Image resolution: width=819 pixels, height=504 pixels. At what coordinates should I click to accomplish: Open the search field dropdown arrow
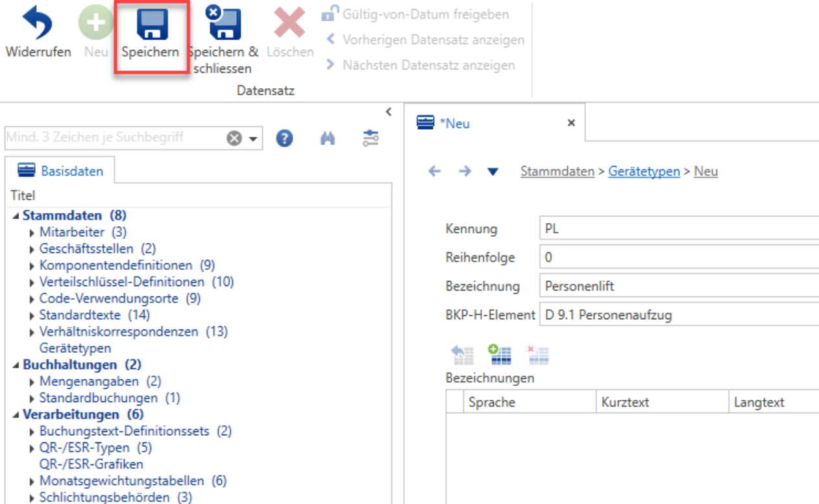(x=252, y=138)
